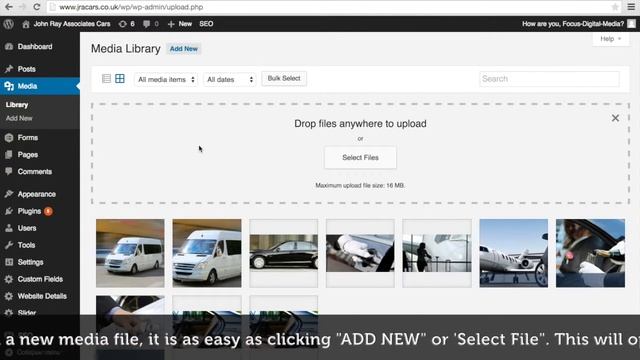
Task: Close the upload drop zone with X
Action: (615, 118)
